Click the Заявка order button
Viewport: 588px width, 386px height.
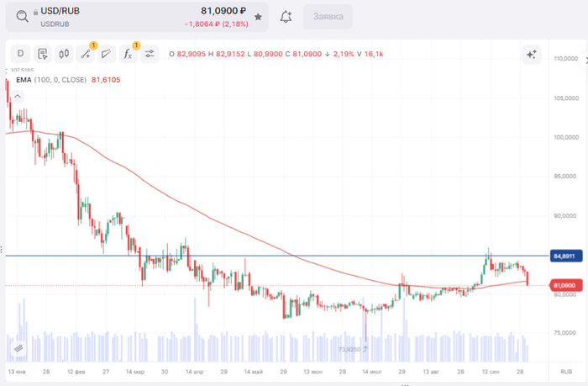pyautogui.click(x=328, y=17)
